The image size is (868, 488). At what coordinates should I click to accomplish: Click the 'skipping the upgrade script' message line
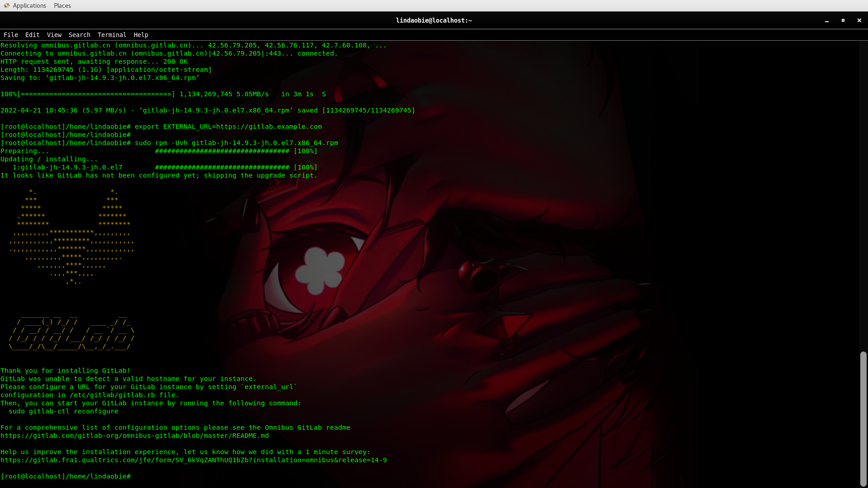click(x=159, y=175)
